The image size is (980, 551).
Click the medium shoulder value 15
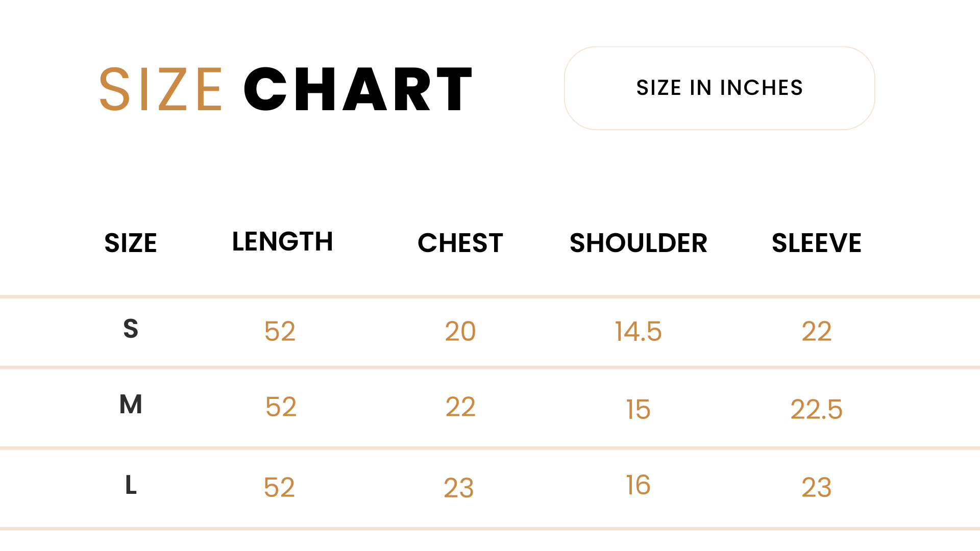638,410
